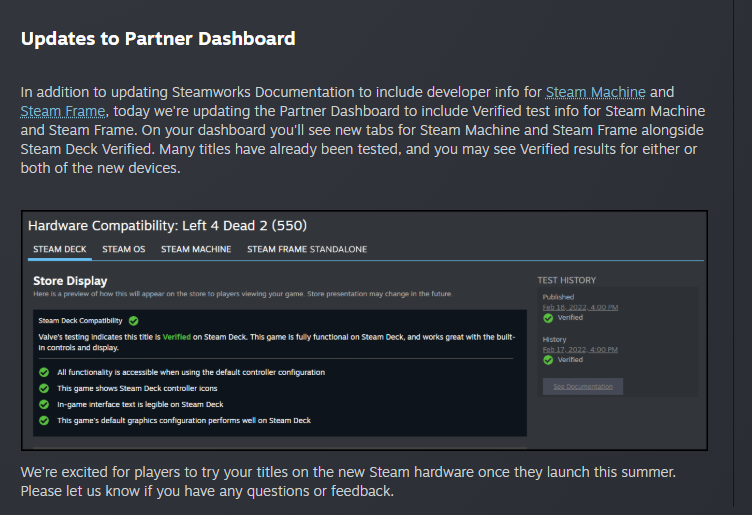752x515 pixels.
Task: Click the check icon for interface text legible
Action: [44, 404]
